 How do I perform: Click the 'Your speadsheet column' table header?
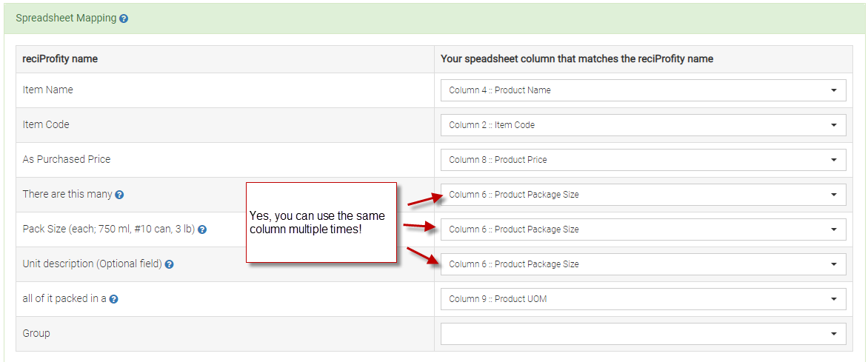tap(577, 59)
